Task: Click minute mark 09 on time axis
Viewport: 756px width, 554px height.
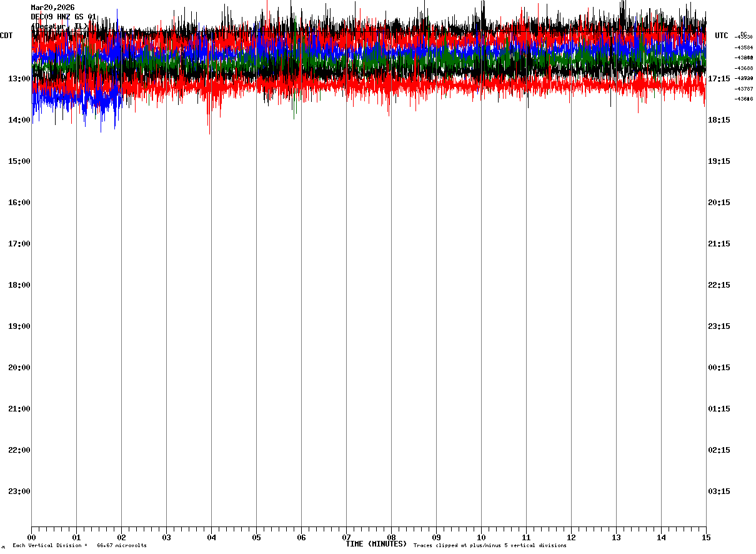Action: pyautogui.click(x=436, y=538)
